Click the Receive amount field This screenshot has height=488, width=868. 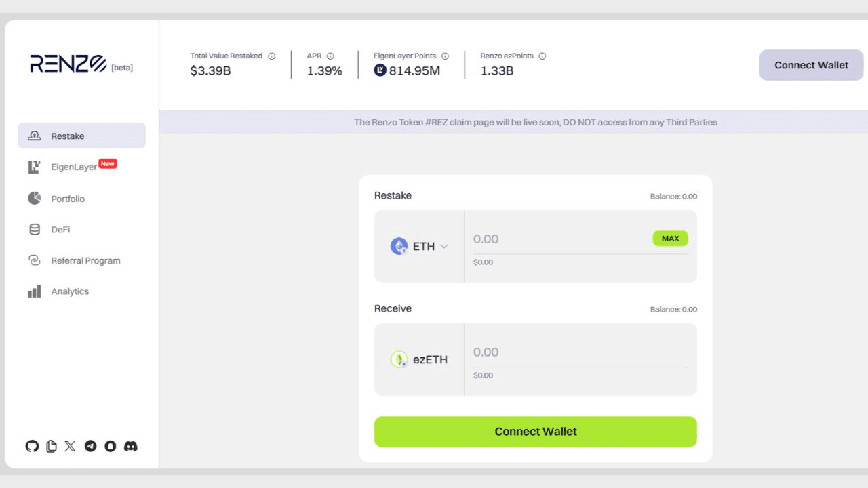[580, 352]
